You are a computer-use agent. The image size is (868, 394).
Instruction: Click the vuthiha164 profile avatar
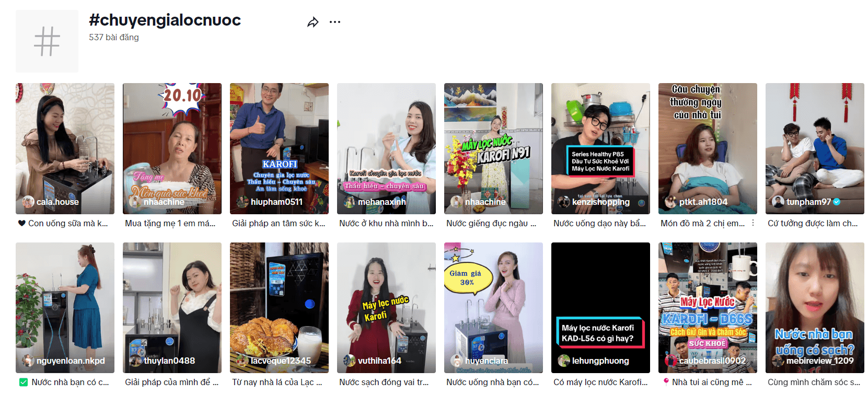pyautogui.click(x=350, y=361)
